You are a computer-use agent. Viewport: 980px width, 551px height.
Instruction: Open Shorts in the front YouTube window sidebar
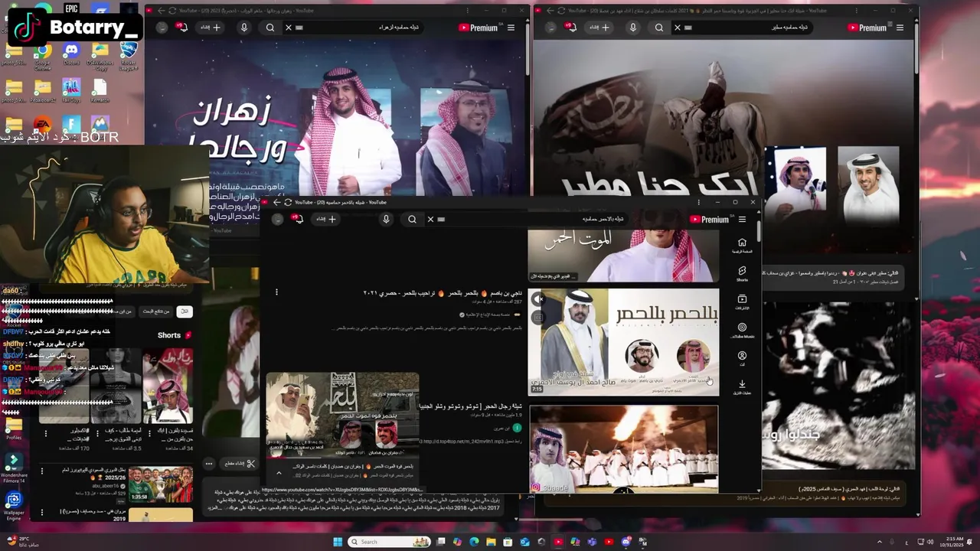click(741, 273)
